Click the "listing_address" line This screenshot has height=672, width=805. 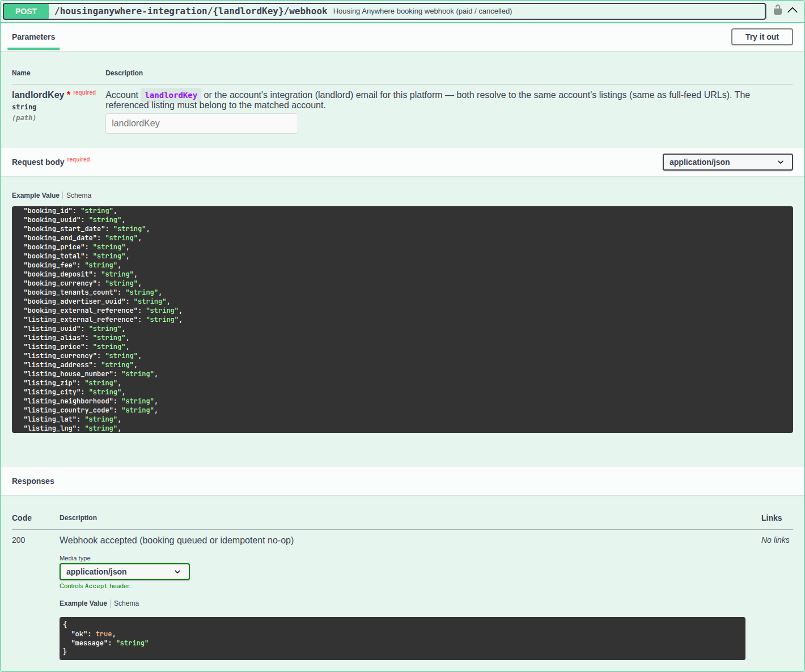coord(80,365)
